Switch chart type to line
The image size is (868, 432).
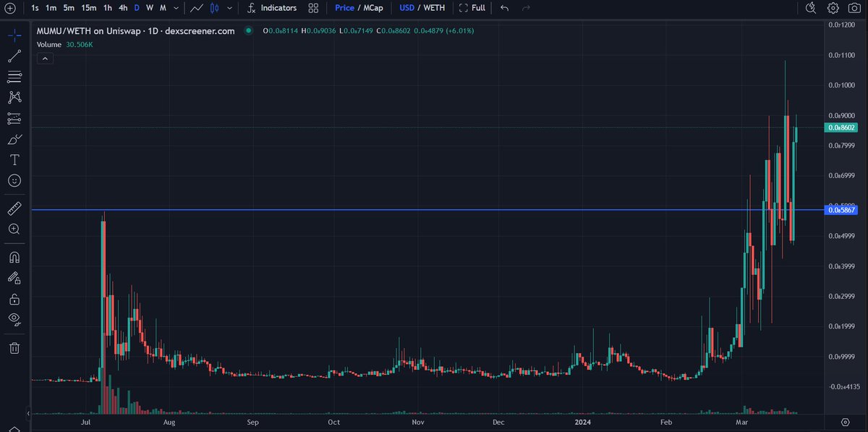coord(197,8)
